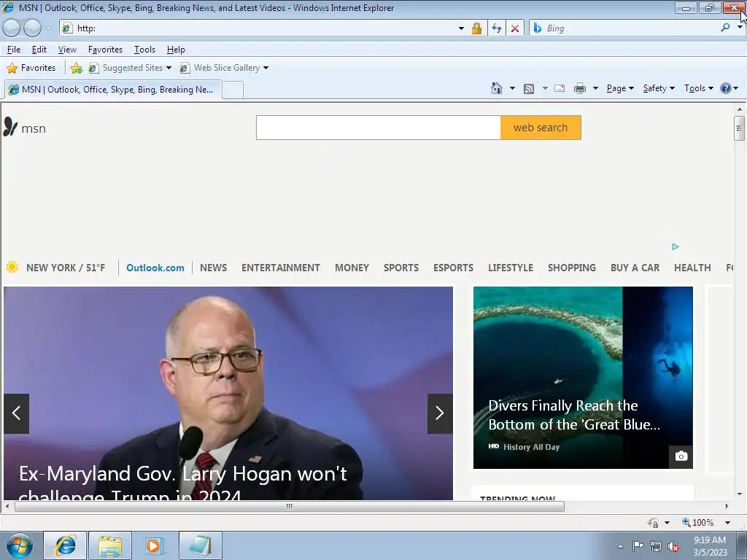The height and width of the screenshot is (560, 747).
Task: Open the View menu
Action: pyautogui.click(x=67, y=50)
